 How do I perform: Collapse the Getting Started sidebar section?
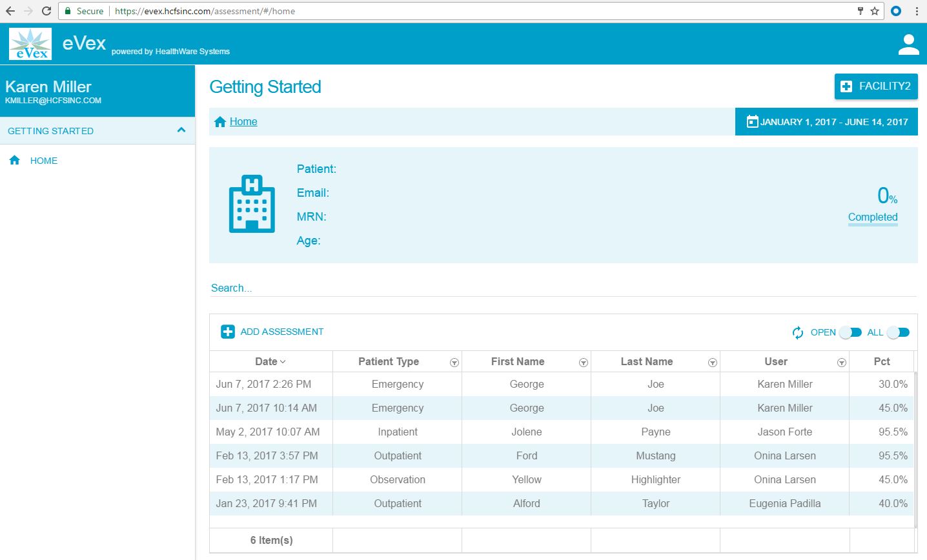click(x=181, y=130)
